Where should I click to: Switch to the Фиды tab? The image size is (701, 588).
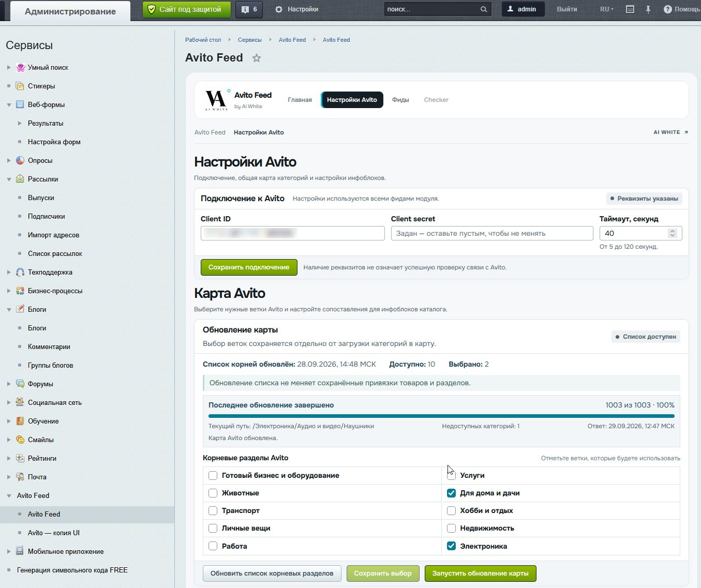pyautogui.click(x=400, y=100)
